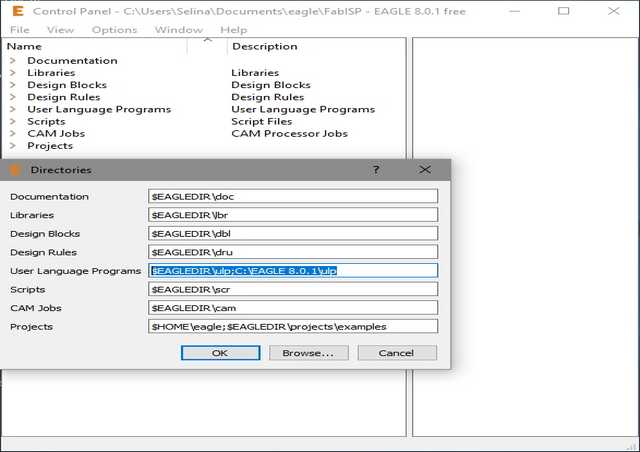Image resolution: width=640 pixels, height=452 pixels.
Task: Open the Window menu
Action: point(178,30)
